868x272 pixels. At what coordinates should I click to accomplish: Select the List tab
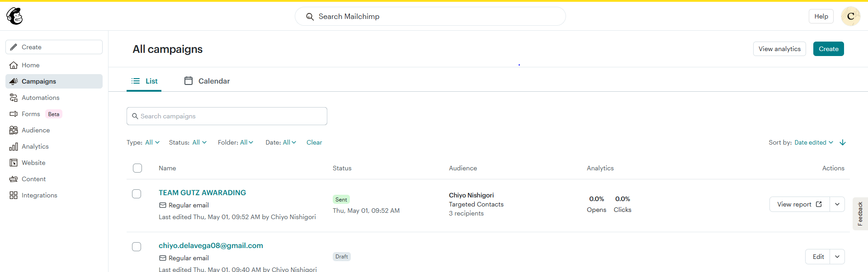144,81
